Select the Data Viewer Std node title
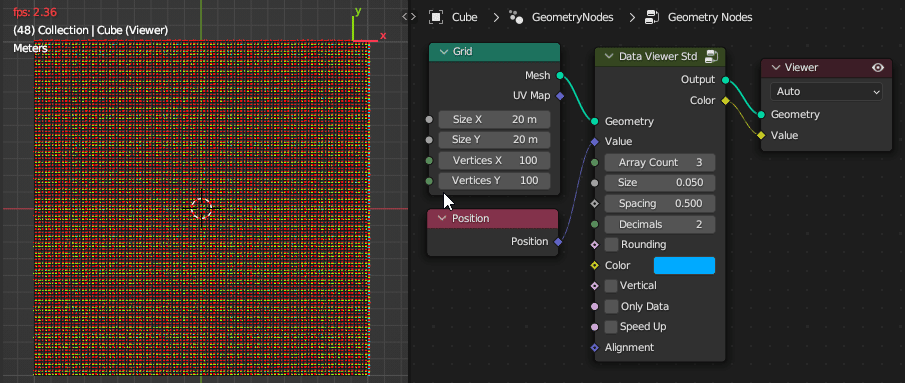The width and height of the screenshot is (905, 383). [658, 57]
